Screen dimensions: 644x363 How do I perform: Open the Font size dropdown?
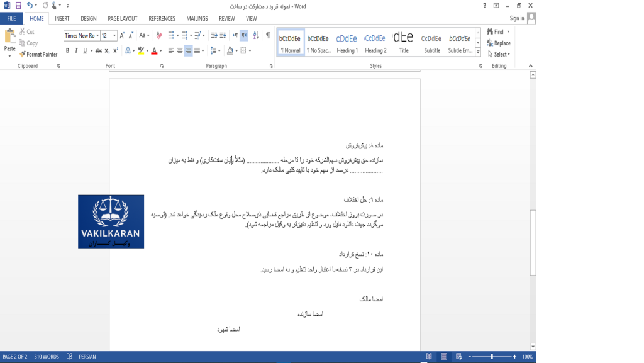pyautogui.click(x=114, y=35)
